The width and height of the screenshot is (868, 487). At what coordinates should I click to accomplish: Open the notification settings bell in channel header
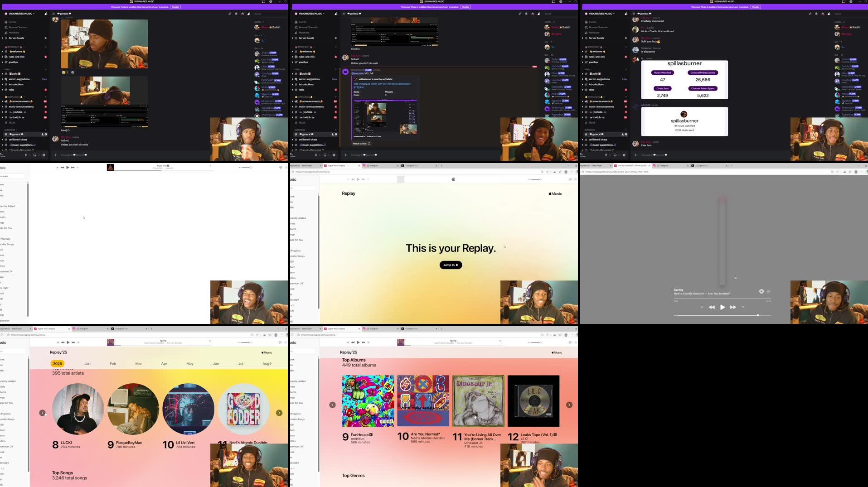(x=236, y=14)
